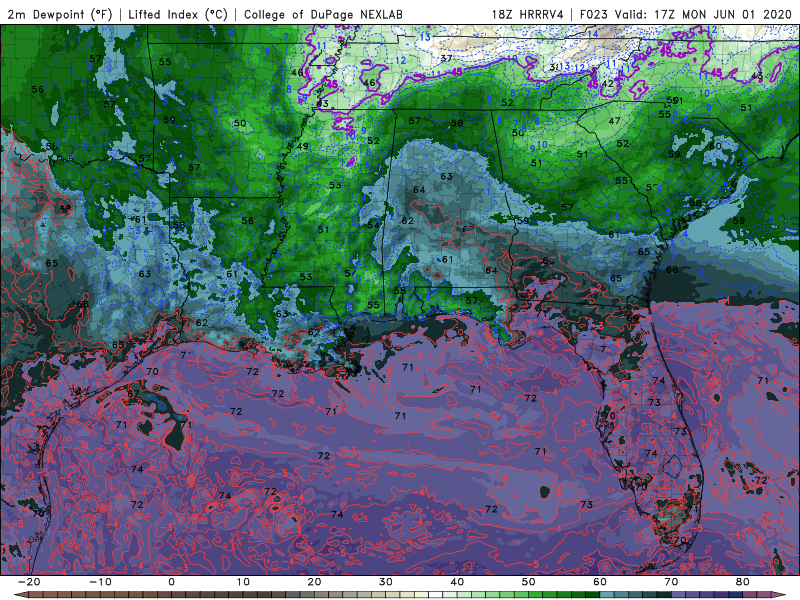
Task: Click the 'F023 Valid: 17Z MON JUN 01 2020' label
Action: pos(685,14)
